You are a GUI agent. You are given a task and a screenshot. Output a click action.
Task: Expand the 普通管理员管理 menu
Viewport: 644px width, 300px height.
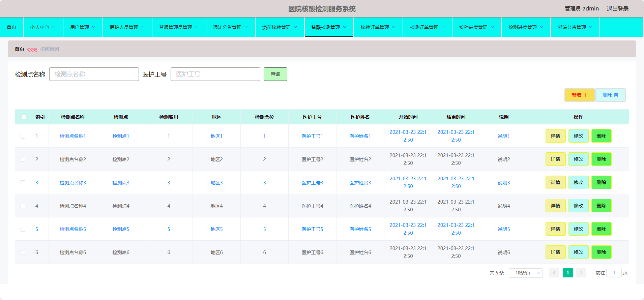point(179,27)
